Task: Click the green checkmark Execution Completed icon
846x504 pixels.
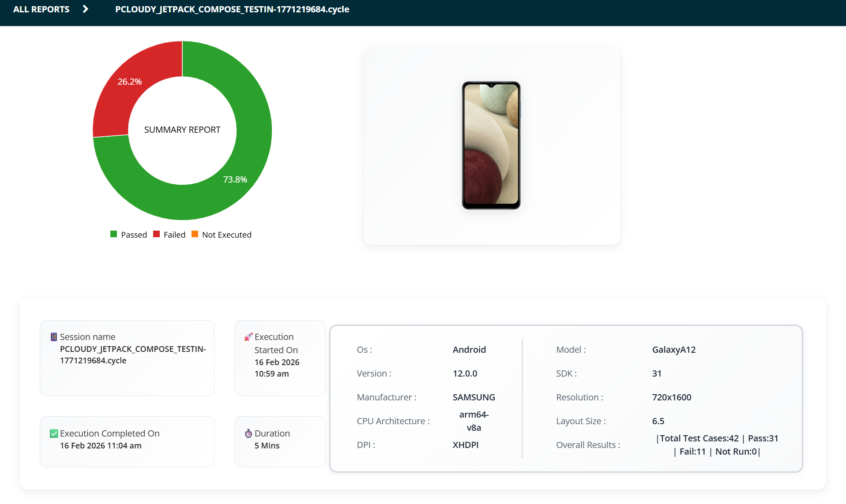Action: coord(54,433)
